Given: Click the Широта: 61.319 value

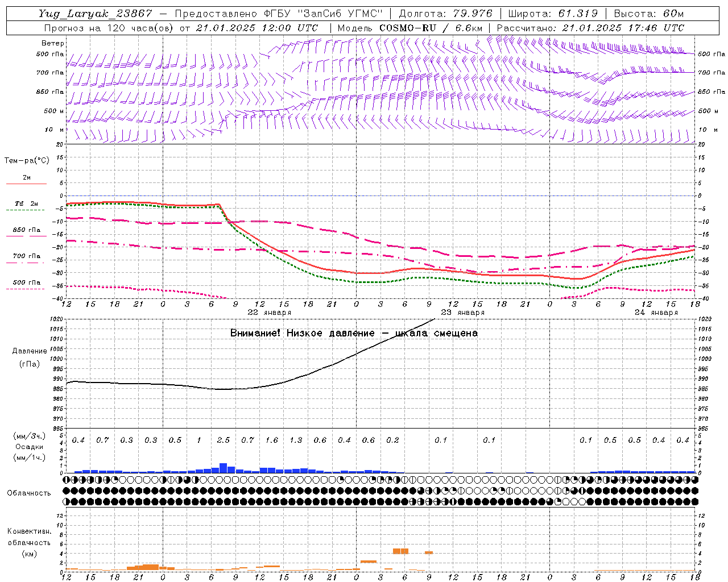Looking at the screenshot, I should point(553,14).
